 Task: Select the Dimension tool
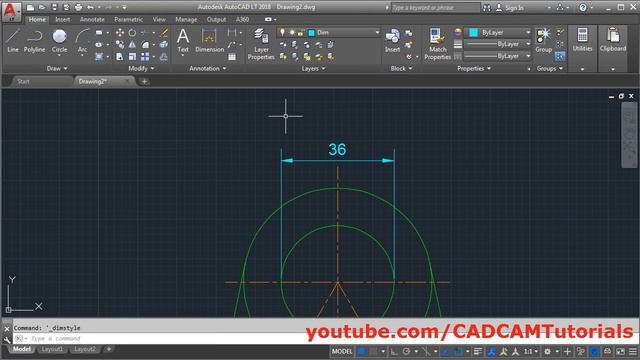[209, 40]
